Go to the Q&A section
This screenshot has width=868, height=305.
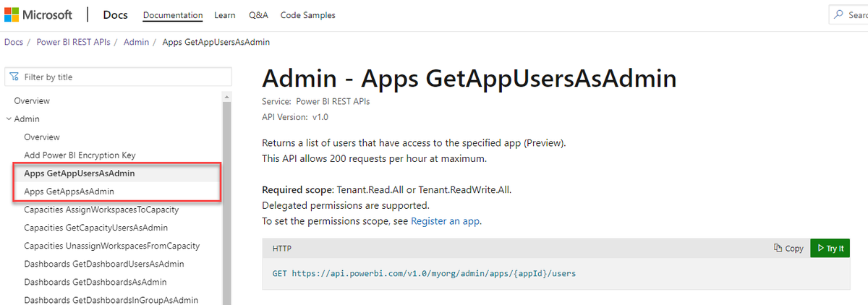[258, 15]
